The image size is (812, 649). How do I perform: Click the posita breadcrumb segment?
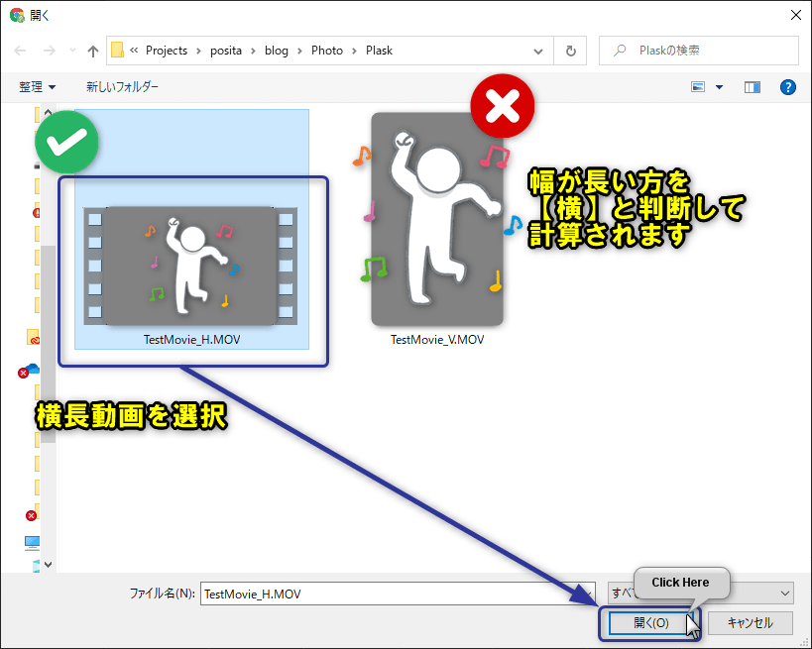226,51
